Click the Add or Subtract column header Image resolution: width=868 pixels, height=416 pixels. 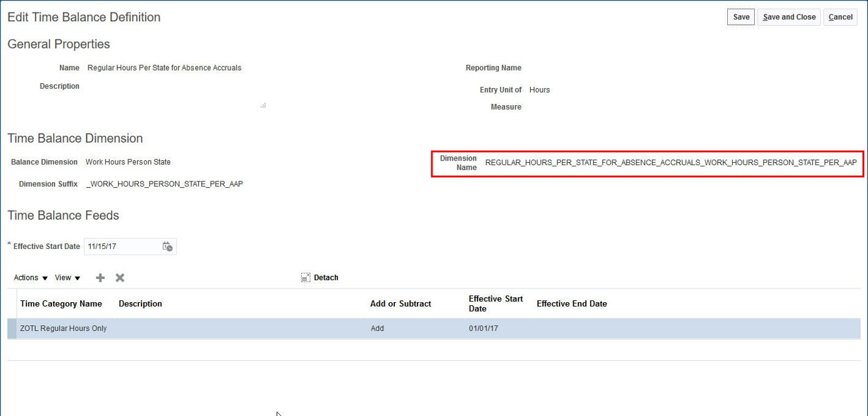(x=400, y=303)
